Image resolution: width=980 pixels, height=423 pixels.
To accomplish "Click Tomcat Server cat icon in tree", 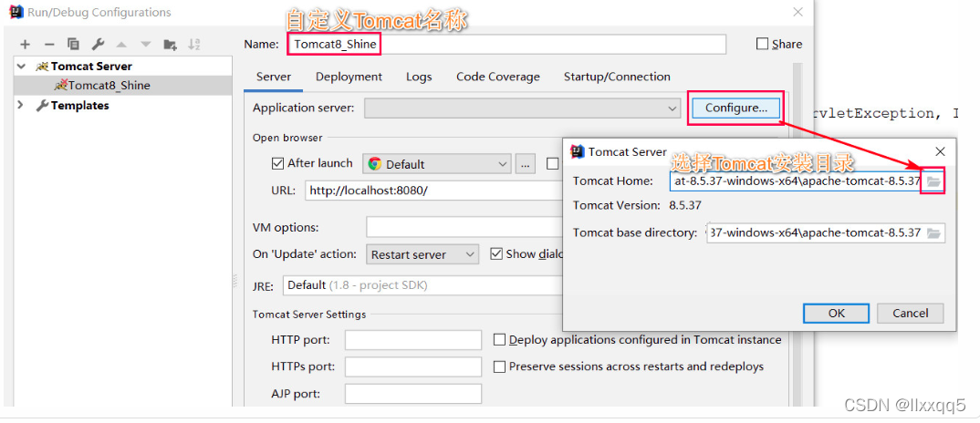I will coord(42,67).
